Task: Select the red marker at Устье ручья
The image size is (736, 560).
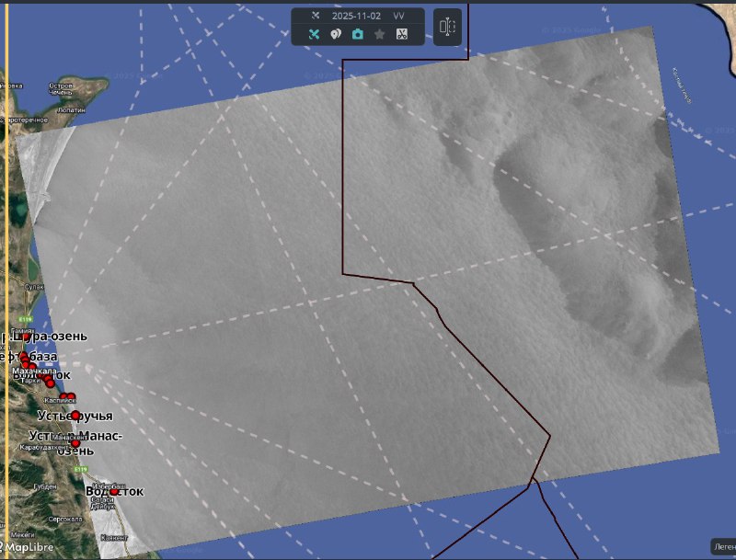Action: coord(75,416)
